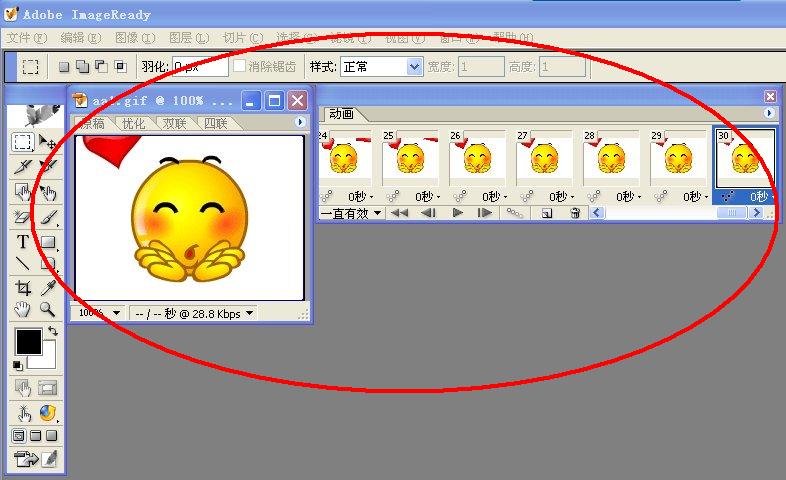Image resolution: width=786 pixels, height=480 pixels.
Task: Open the 样式 style dropdown showing 正常
Action: click(x=381, y=67)
